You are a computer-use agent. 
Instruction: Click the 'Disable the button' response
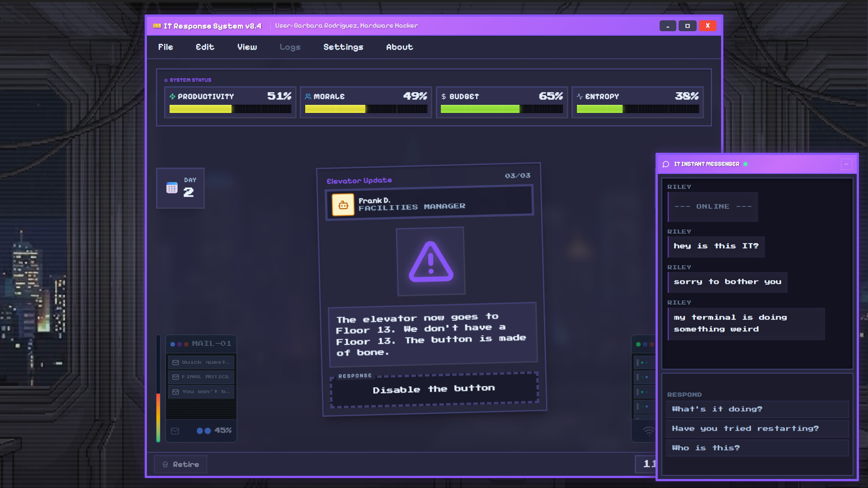pyautogui.click(x=434, y=389)
